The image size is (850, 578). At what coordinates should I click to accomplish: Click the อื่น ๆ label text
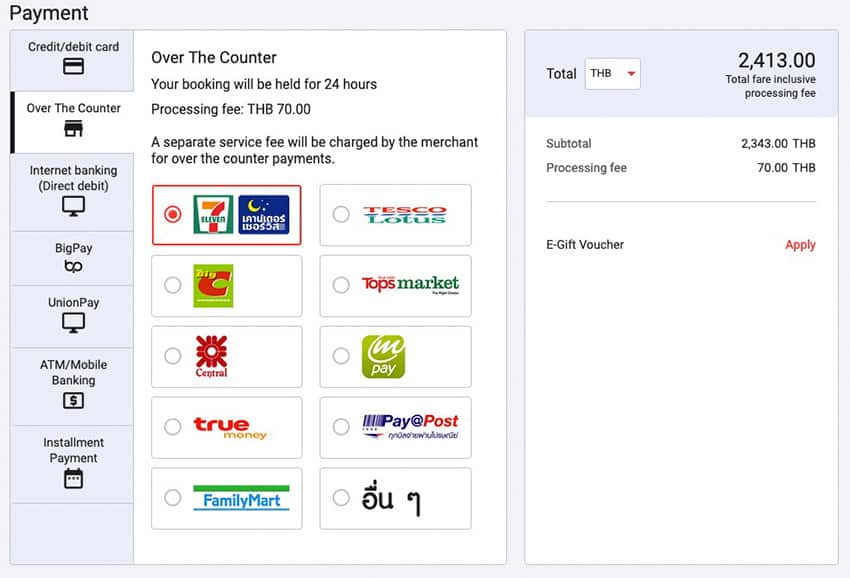coord(391,500)
